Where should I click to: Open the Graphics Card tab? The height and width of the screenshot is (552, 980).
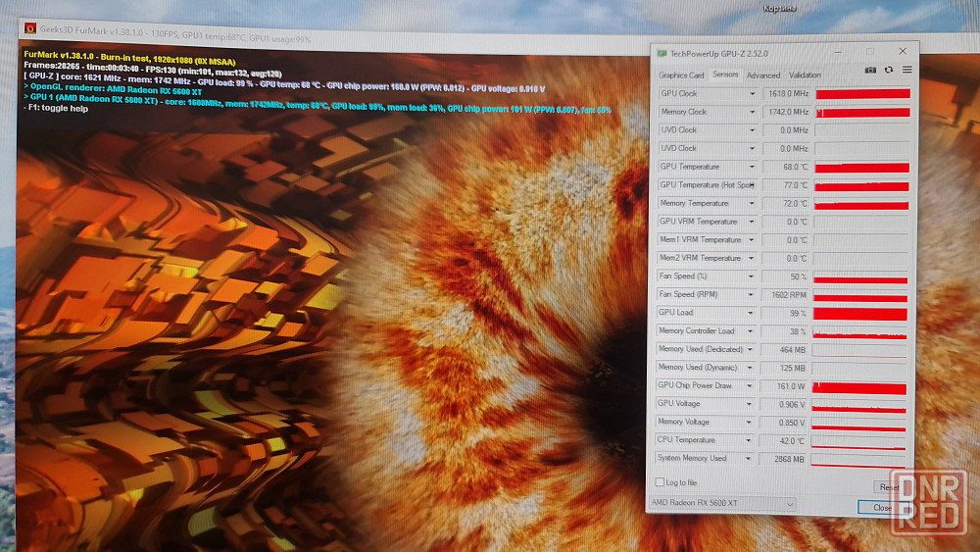coord(681,75)
